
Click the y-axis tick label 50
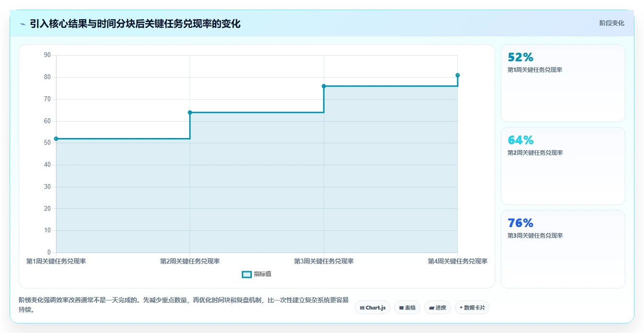[x=47, y=143]
